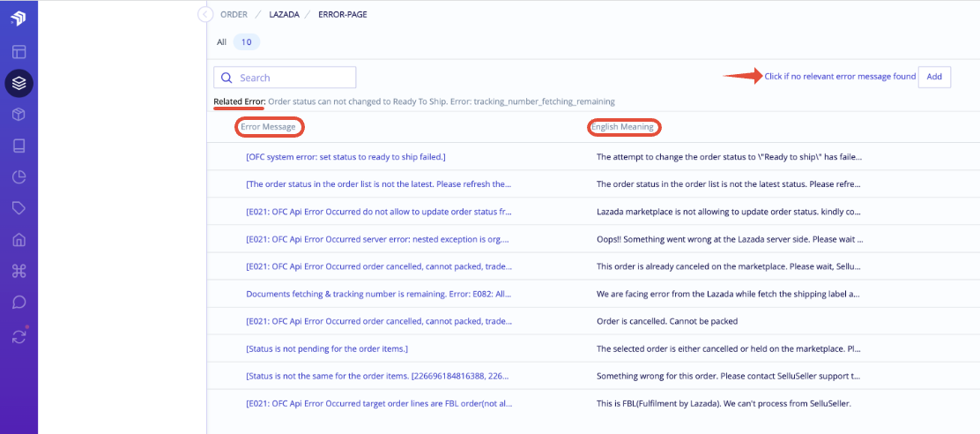Select the All tab showing 10

(x=238, y=41)
